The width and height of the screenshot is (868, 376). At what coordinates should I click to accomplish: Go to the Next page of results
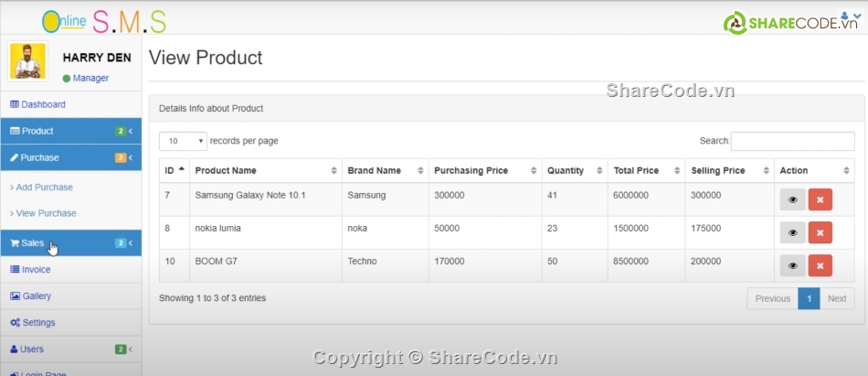(x=836, y=298)
